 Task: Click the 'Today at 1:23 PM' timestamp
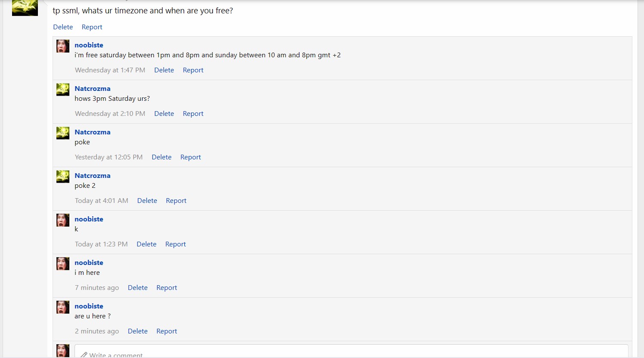coord(101,244)
